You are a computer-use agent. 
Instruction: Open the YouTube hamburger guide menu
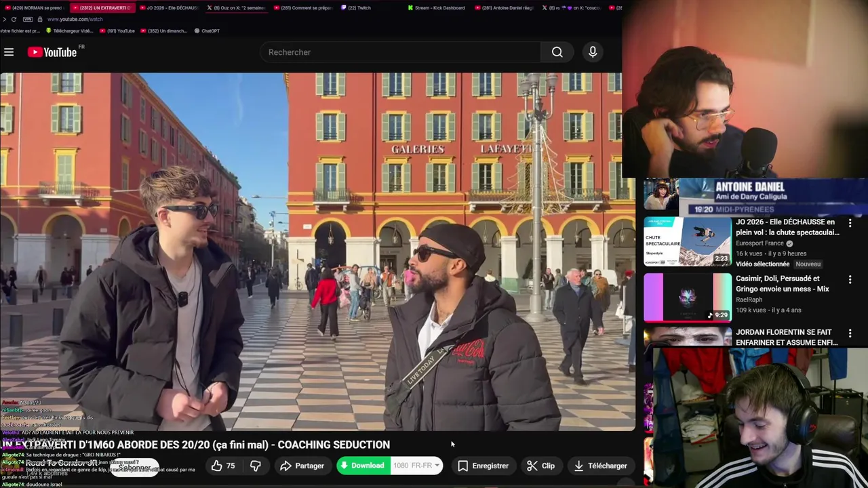pyautogui.click(x=9, y=52)
